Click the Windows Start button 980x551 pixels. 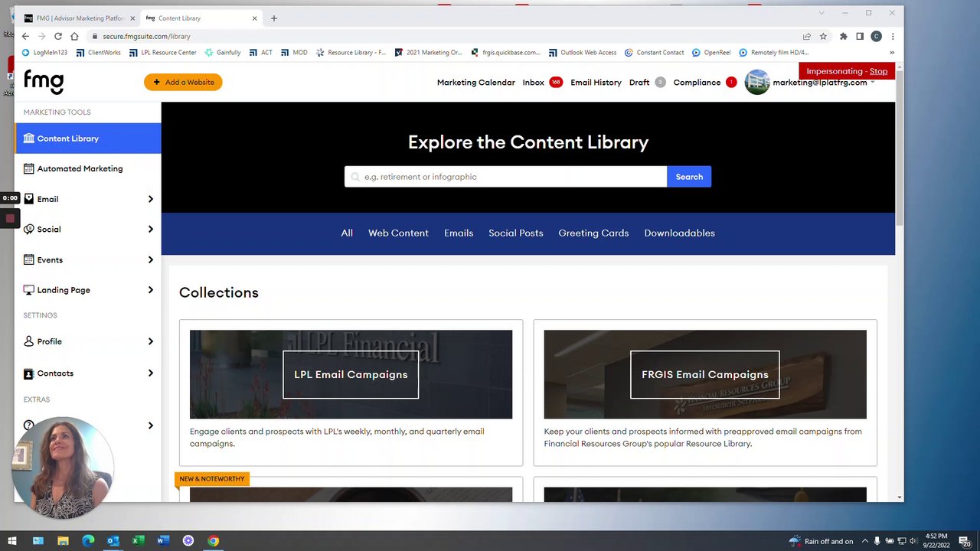[x=12, y=541]
